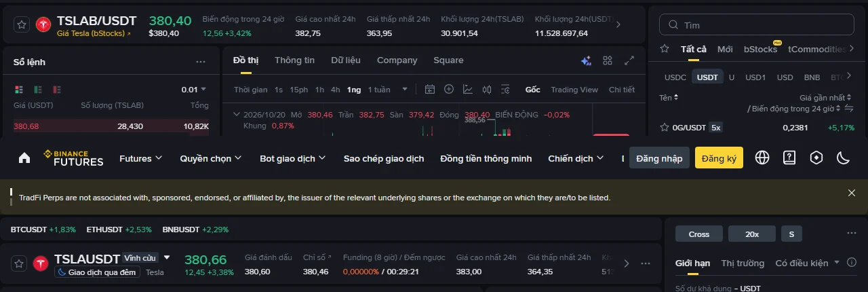Click the go-to-date calendar icon
Image resolution: width=868 pixels, height=292 pixels.
coord(430,90)
